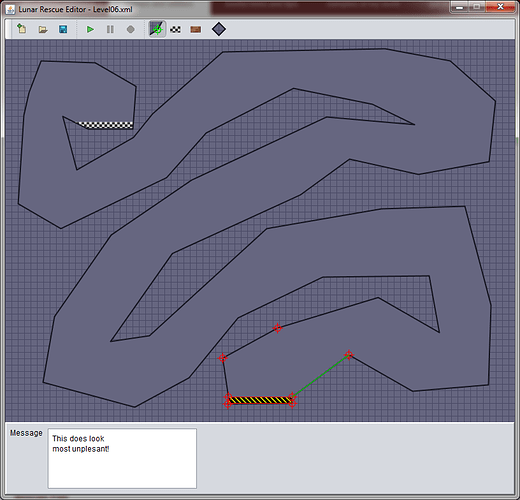Viewport: 520px width, 500px height.
Task: Pause the simulation with the pause button
Action: (x=110, y=29)
